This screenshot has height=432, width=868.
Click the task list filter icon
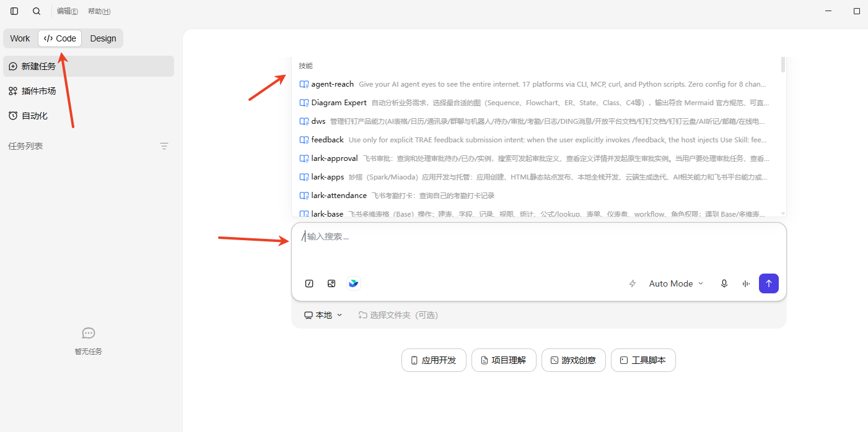[x=164, y=146]
